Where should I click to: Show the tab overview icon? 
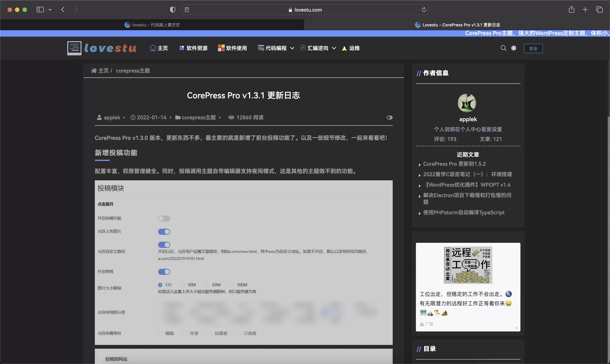pos(599,10)
